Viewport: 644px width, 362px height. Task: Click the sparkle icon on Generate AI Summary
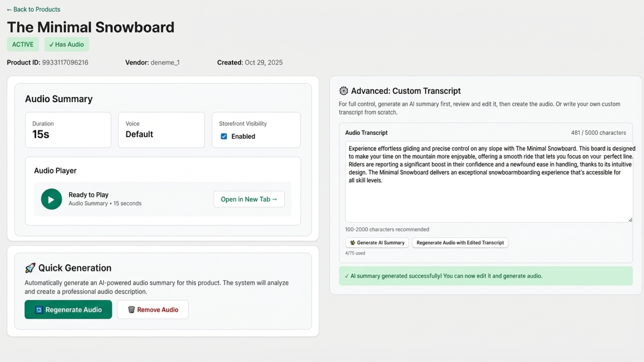pyautogui.click(x=353, y=243)
